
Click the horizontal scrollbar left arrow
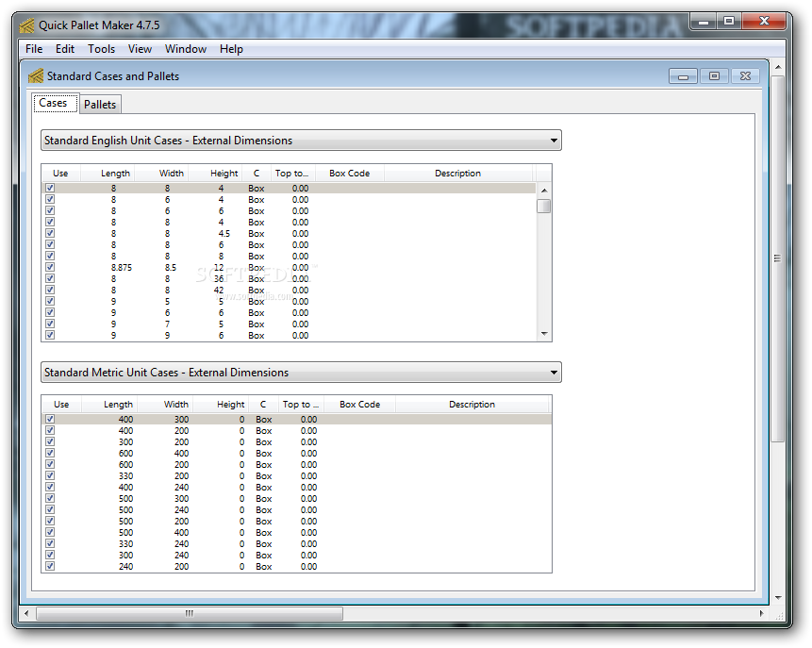pos(26,613)
